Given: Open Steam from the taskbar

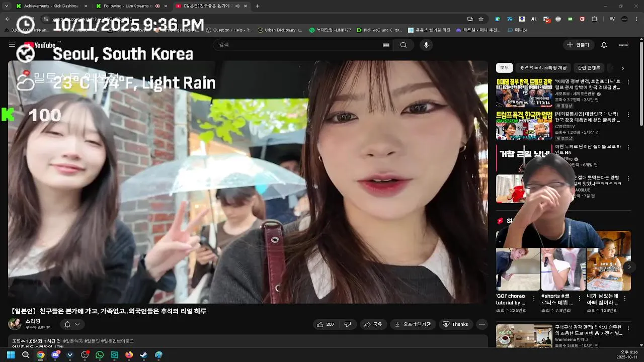Looking at the screenshot, I should [143, 355].
